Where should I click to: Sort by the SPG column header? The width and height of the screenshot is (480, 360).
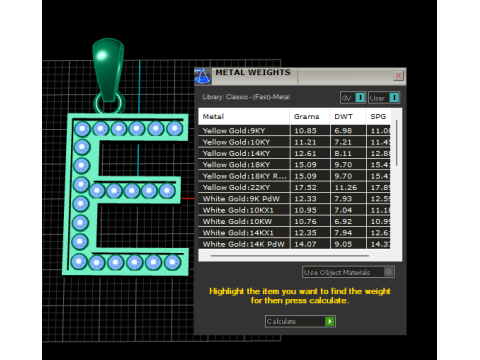[378, 117]
